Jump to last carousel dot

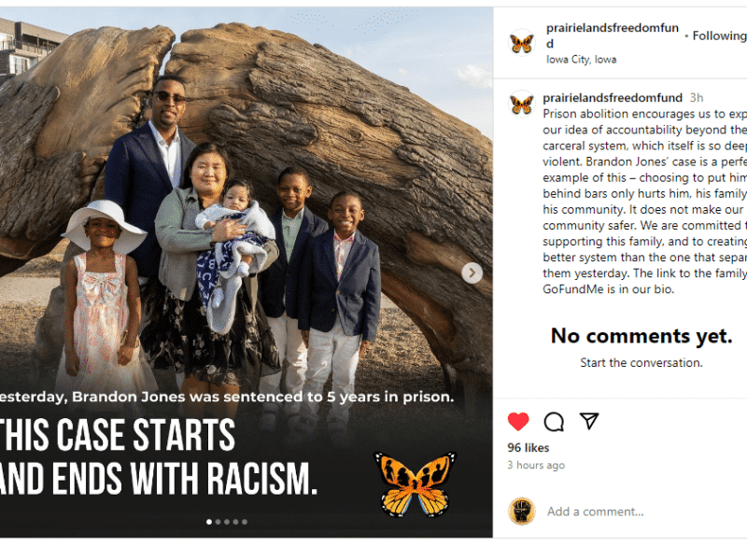(x=245, y=522)
